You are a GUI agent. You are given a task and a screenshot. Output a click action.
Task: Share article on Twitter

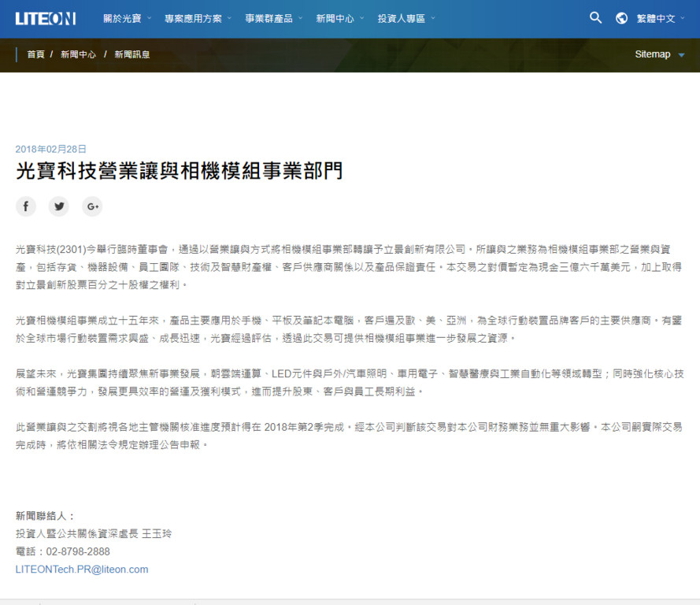[59, 206]
